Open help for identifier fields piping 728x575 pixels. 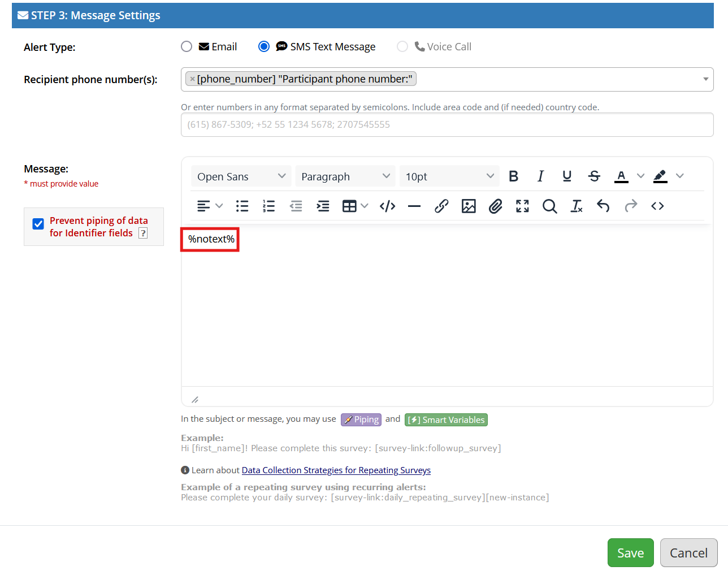coord(143,233)
